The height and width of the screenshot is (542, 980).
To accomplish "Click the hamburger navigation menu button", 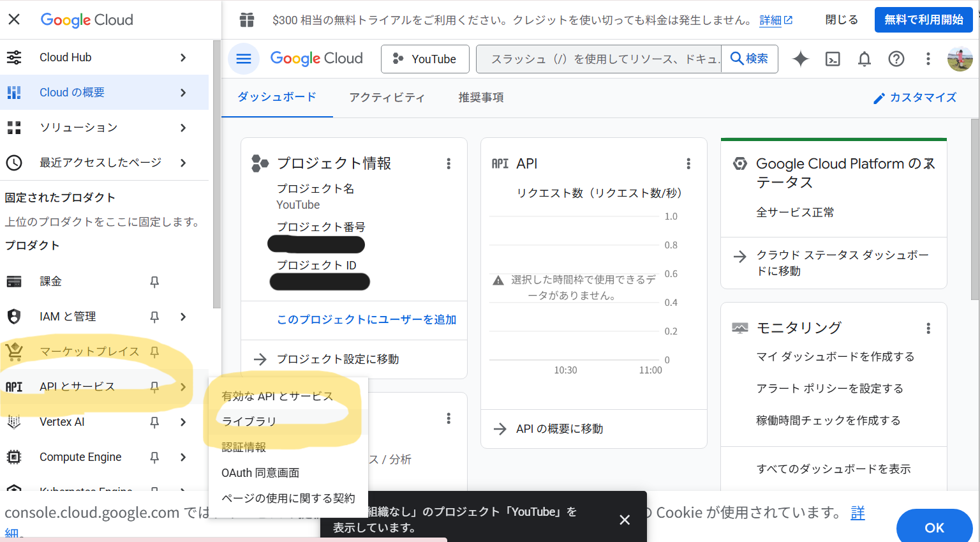I will (x=244, y=59).
